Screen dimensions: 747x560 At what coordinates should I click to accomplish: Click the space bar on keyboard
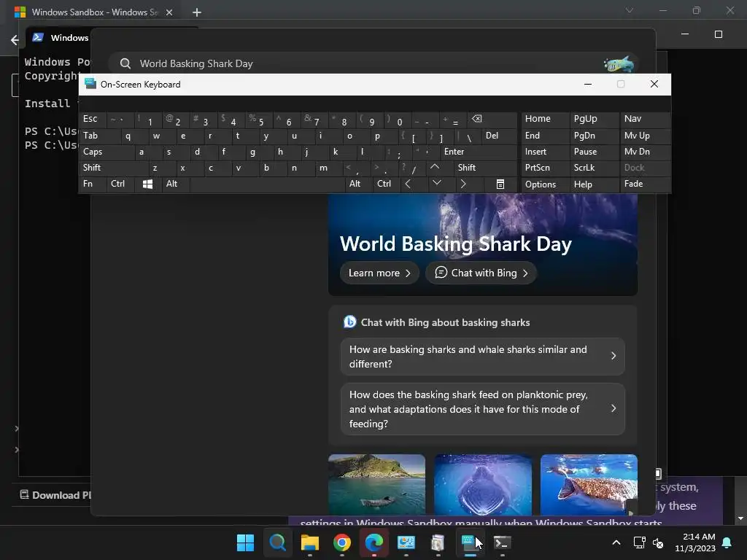pos(268,184)
